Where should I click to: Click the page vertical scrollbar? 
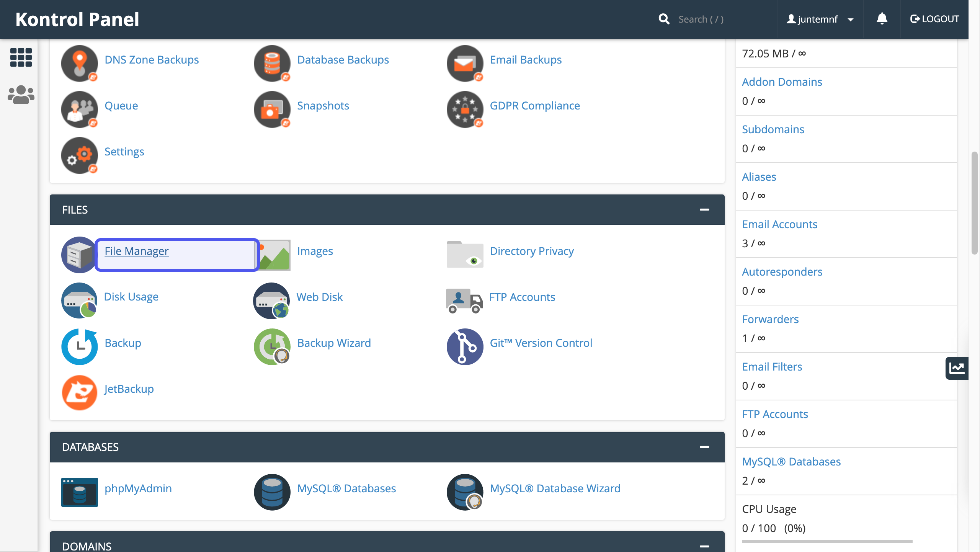[975, 203]
